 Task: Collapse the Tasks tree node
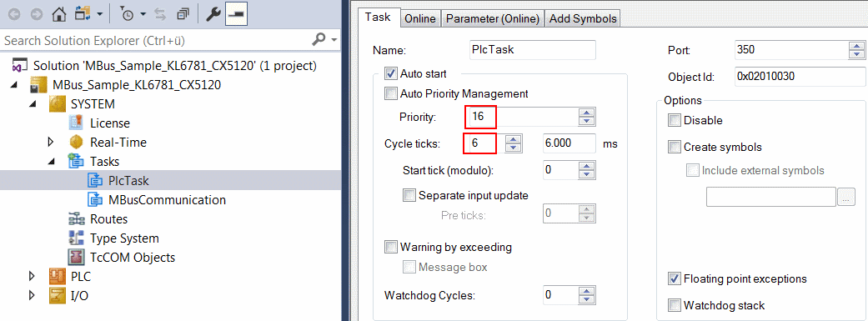[52, 162]
